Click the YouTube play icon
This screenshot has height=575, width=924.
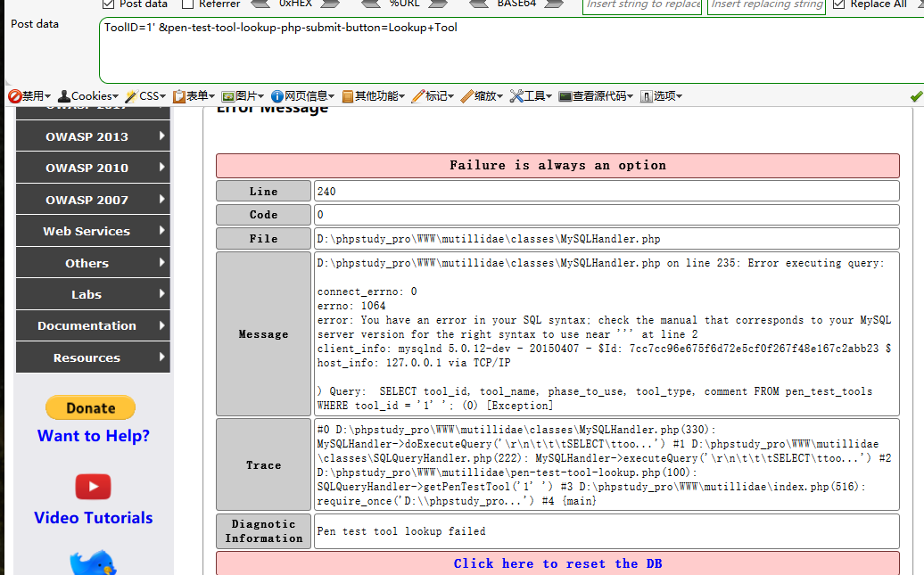(93, 487)
